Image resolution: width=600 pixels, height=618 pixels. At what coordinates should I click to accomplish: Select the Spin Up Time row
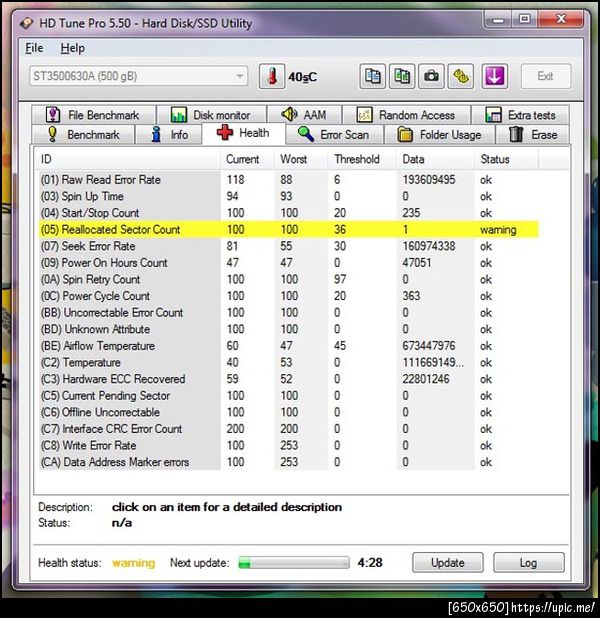(x=289, y=196)
